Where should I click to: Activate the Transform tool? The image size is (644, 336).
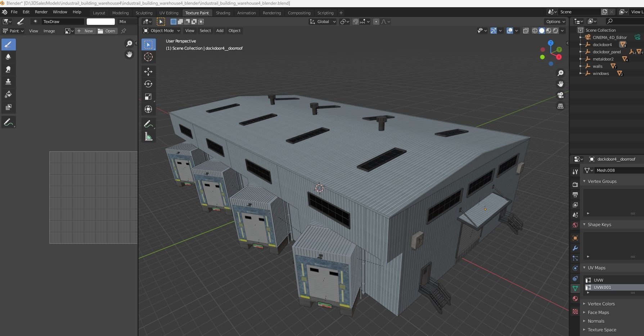tap(148, 109)
